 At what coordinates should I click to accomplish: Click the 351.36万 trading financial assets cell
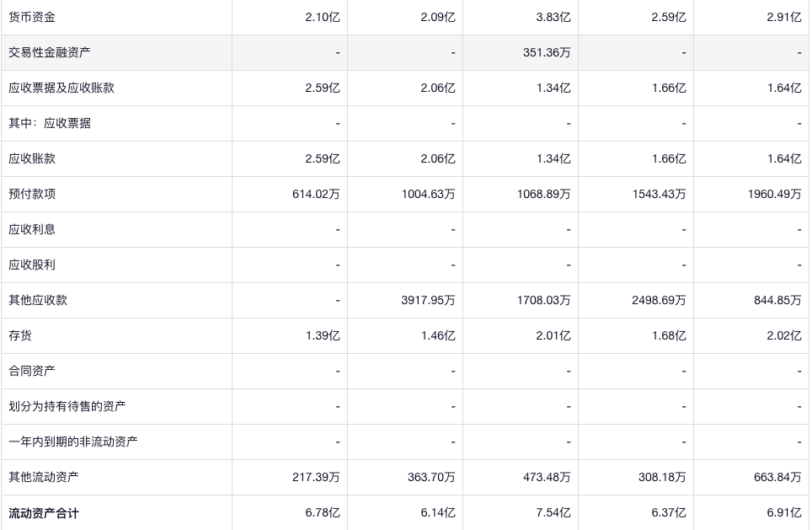(547, 52)
